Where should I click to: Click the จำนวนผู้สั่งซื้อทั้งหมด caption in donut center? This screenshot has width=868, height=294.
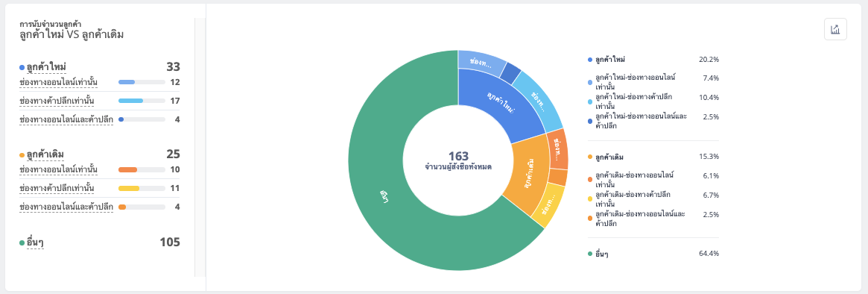click(x=458, y=166)
